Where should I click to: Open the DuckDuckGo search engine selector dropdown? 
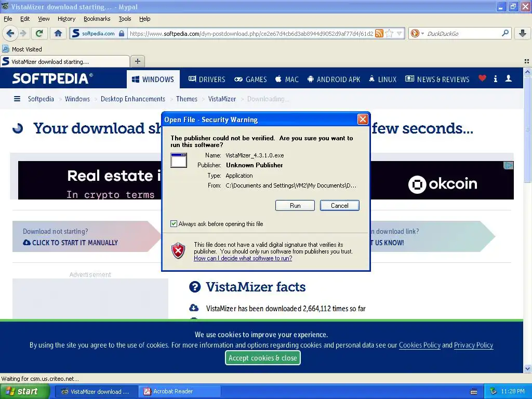click(x=417, y=33)
